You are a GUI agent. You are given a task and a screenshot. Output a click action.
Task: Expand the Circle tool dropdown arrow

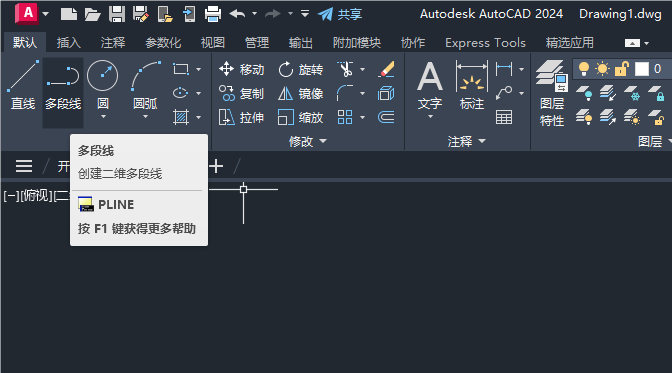103,117
